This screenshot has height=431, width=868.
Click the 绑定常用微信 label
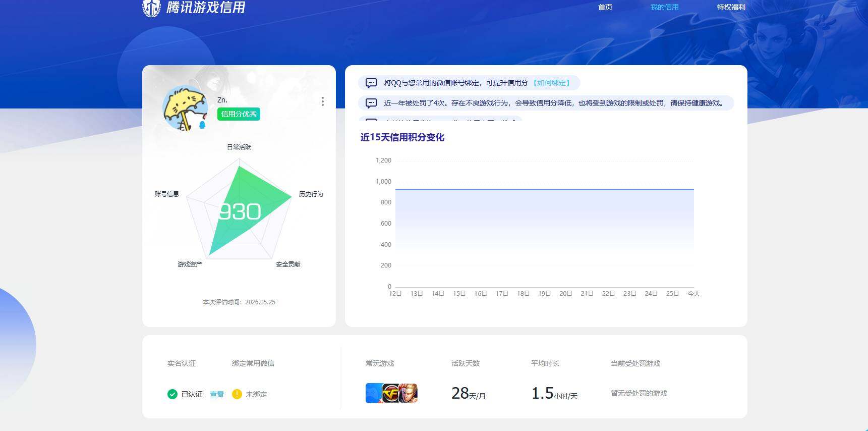(253, 363)
